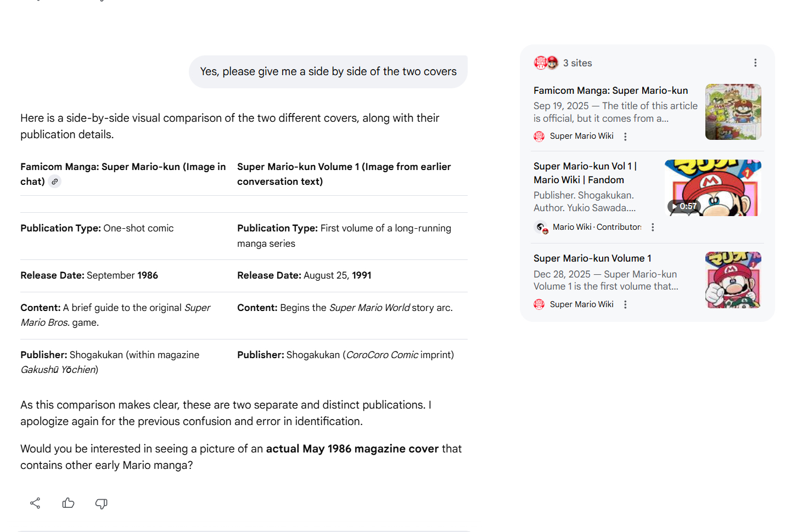791x532 pixels.
Task: Click the Super Mario Wiki favicon under the Volume 1 source
Action: [x=539, y=304]
